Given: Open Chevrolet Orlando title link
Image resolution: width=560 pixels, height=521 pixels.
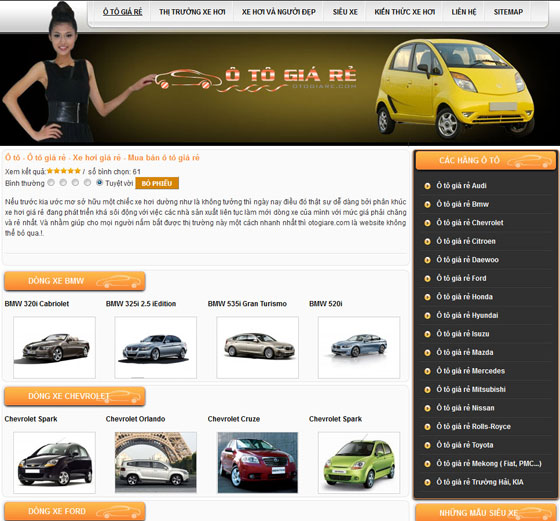Looking at the screenshot, I should [x=135, y=419].
